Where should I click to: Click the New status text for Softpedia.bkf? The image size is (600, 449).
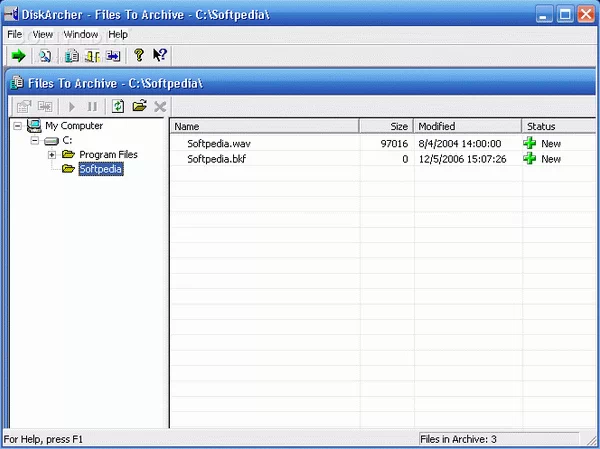551,159
